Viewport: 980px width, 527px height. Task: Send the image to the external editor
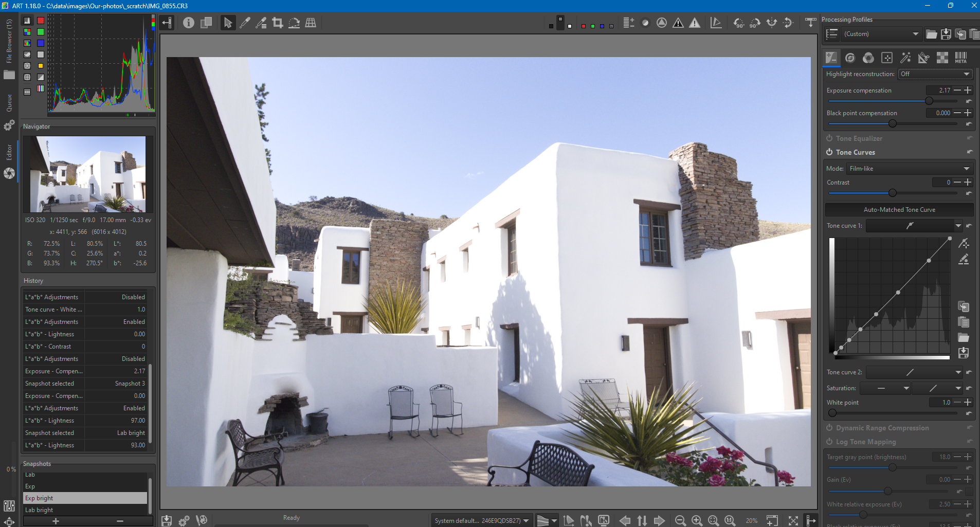coord(202,521)
